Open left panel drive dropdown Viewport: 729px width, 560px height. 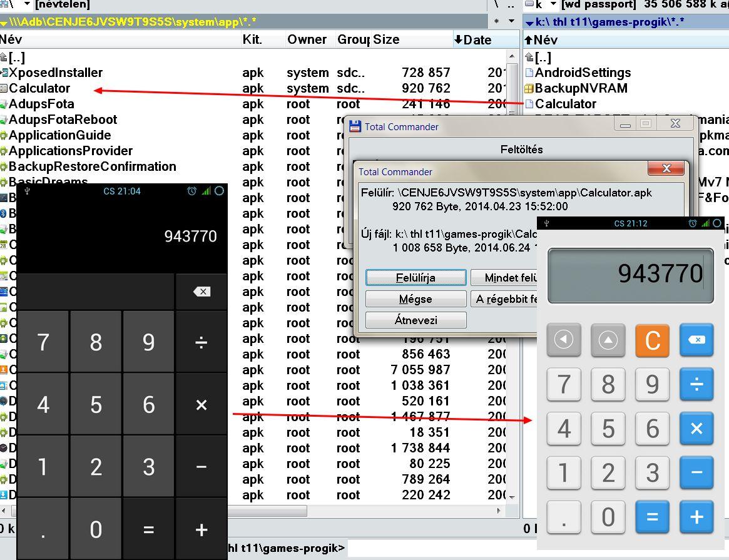[x=28, y=4]
